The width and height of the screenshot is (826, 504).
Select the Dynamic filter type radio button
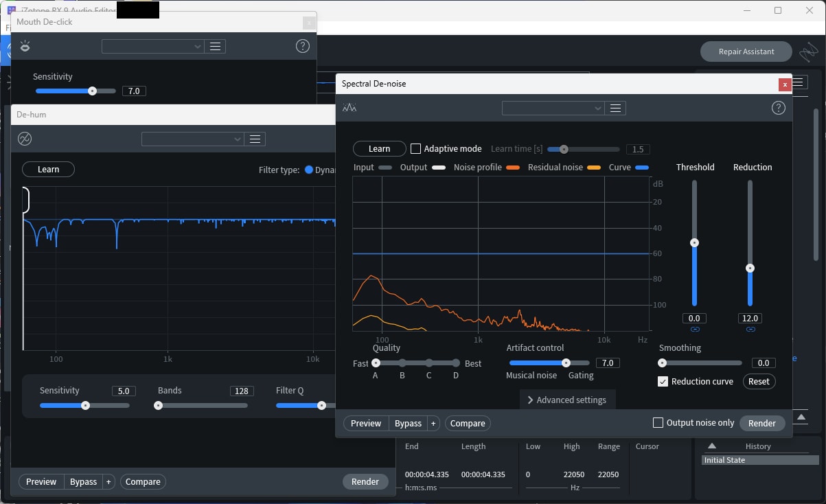pos(309,170)
